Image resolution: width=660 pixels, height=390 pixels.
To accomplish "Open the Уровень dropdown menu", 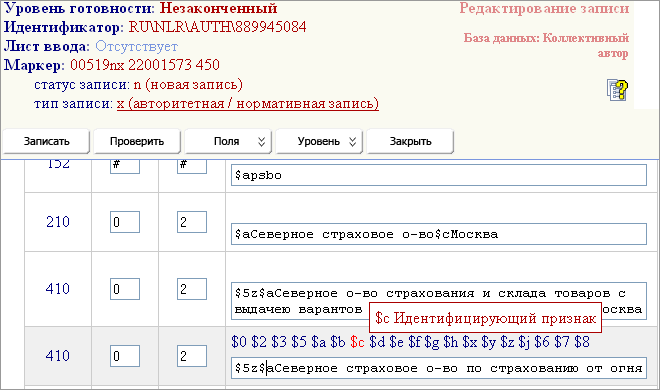I will (x=319, y=141).
